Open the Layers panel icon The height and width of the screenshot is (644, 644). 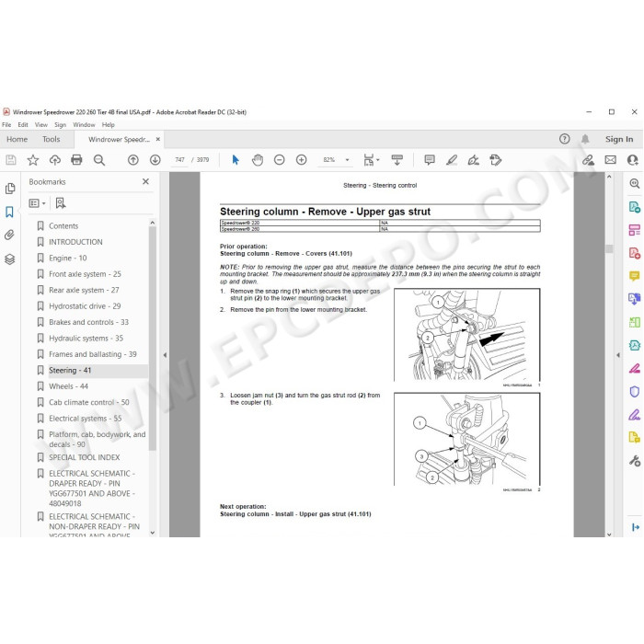tap(10, 259)
